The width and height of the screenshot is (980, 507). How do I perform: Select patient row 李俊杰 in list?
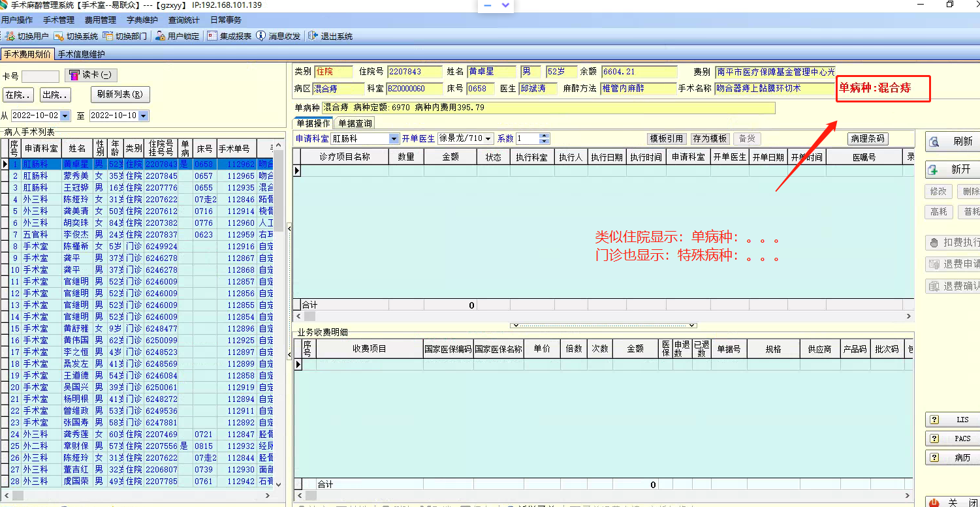(138, 235)
